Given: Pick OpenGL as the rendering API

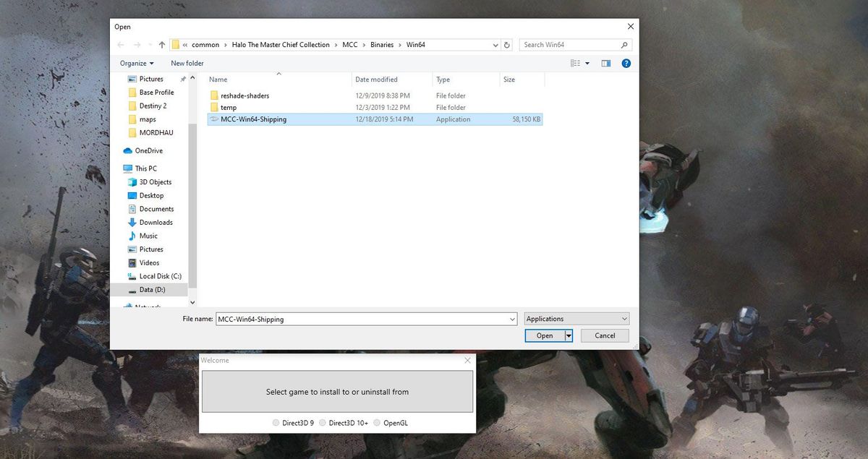Looking at the screenshot, I should coord(377,423).
